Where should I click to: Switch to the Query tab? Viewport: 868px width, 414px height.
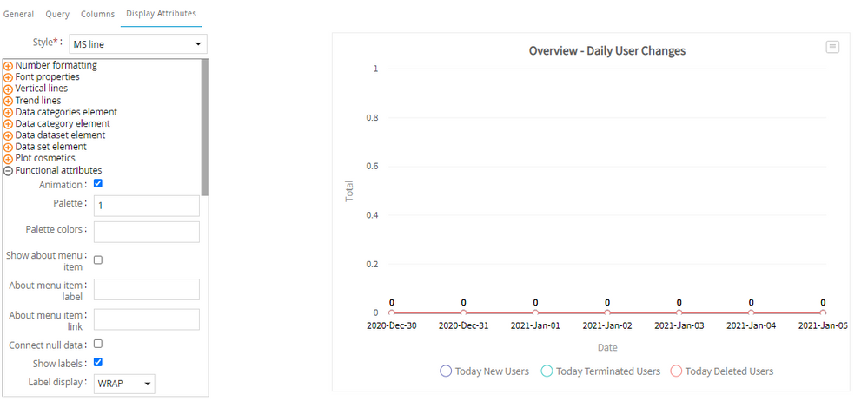[57, 15]
